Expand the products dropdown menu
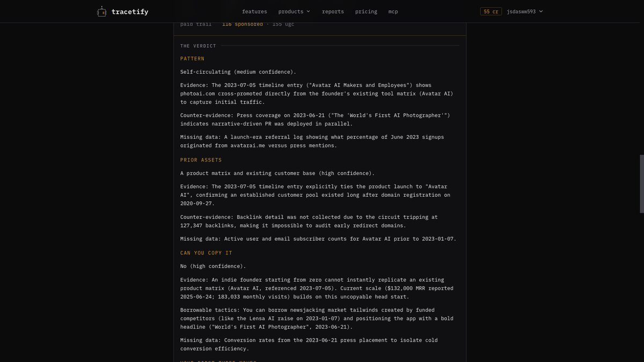The width and height of the screenshot is (644, 362). 294,12
